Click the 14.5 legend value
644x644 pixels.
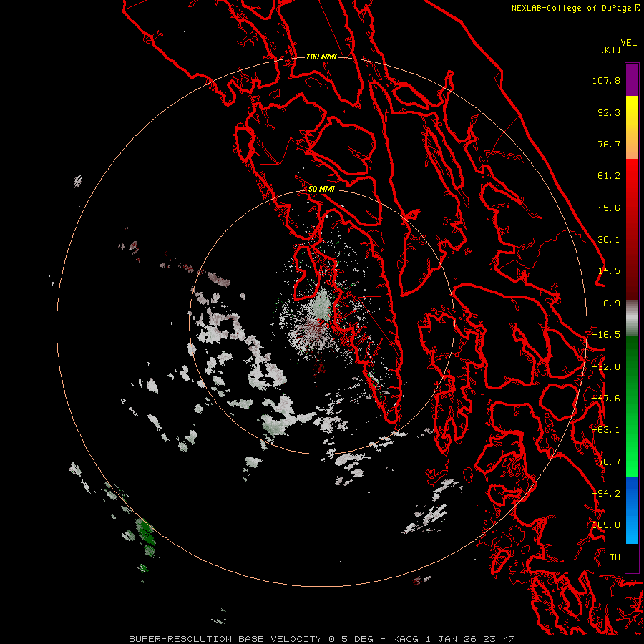[609, 271]
